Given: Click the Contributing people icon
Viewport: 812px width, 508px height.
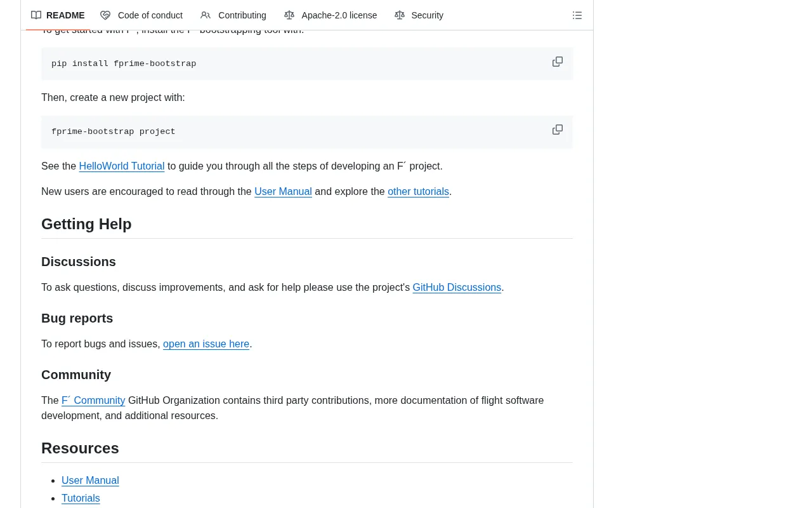Looking at the screenshot, I should 206,15.
